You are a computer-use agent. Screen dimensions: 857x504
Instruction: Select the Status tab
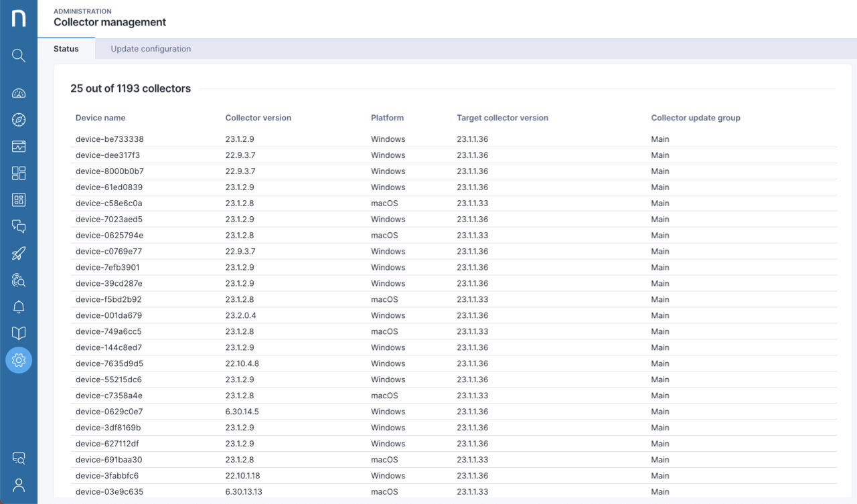(66, 48)
